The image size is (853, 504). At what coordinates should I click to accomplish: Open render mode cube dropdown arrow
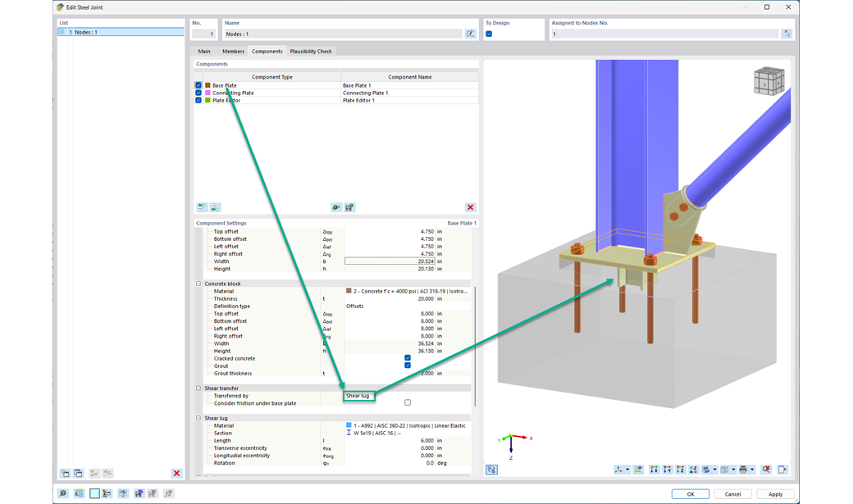(733, 470)
